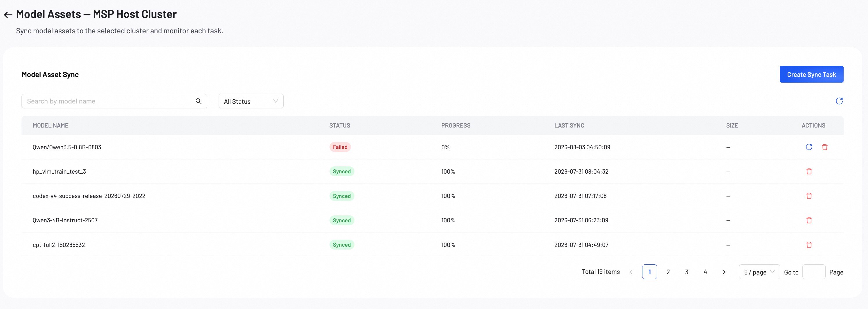The height and width of the screenshot is (309, 868).
Task: Click the Failed status badge
Action: coord(340,147)
